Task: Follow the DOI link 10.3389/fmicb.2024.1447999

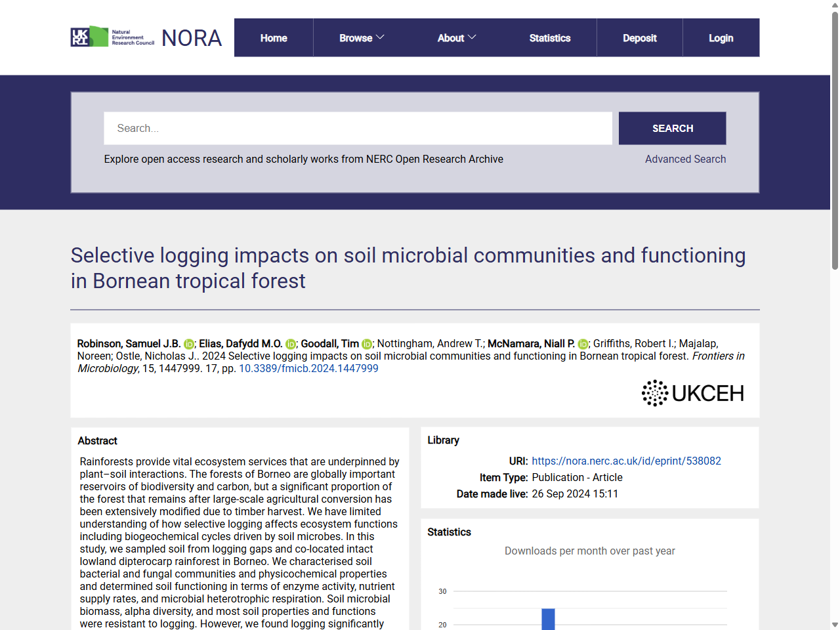Action: click(308, 368)
